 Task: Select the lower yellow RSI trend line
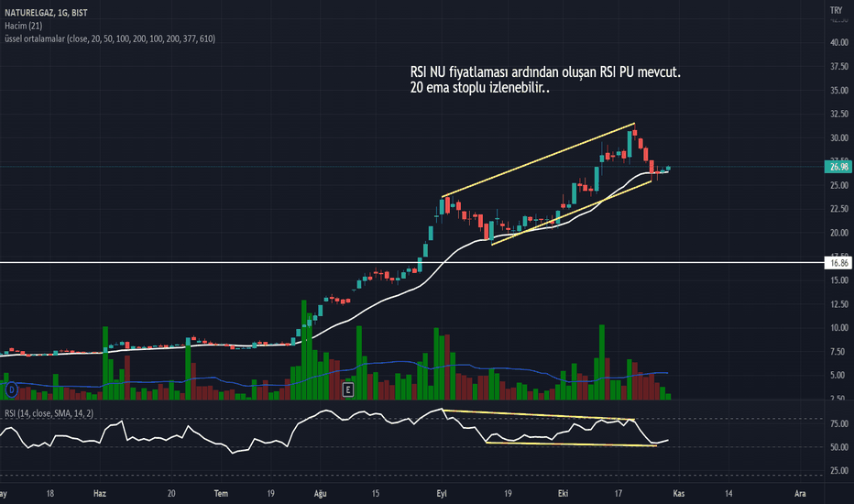point(572,444)
